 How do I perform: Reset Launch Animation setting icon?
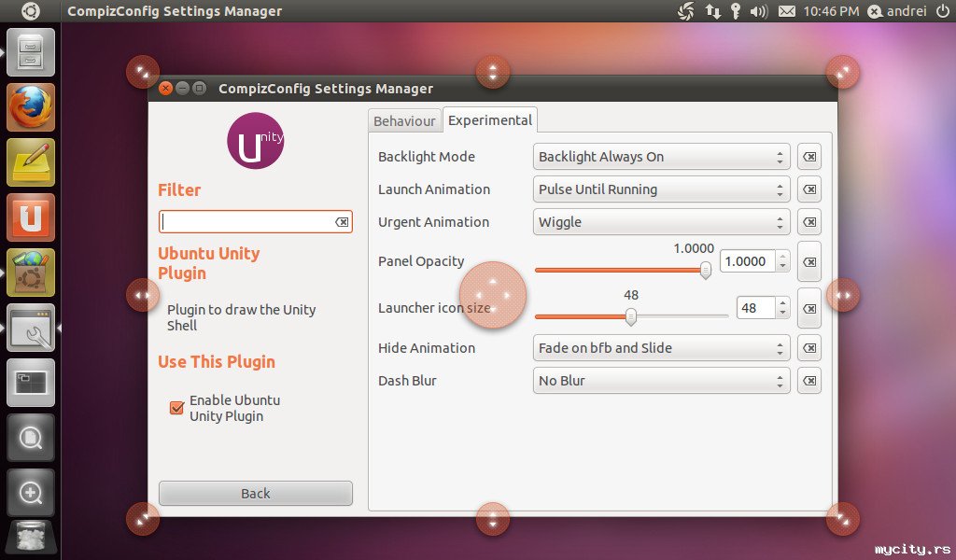[x=809, y=189]
